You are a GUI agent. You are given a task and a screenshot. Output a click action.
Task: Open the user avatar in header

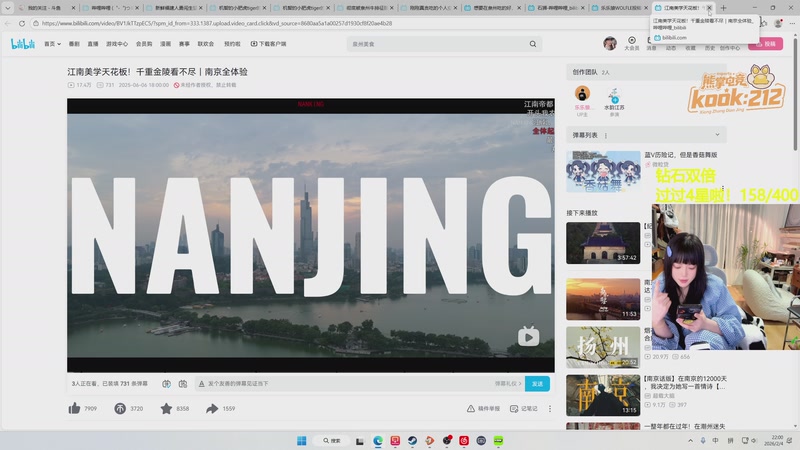(x=610, y=43)
